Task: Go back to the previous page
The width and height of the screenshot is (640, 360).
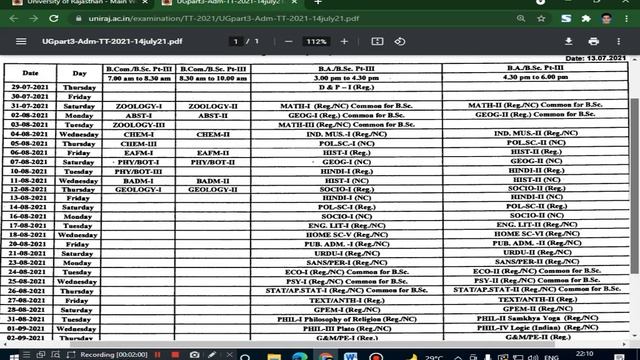Action: click(x=13, y=19)
